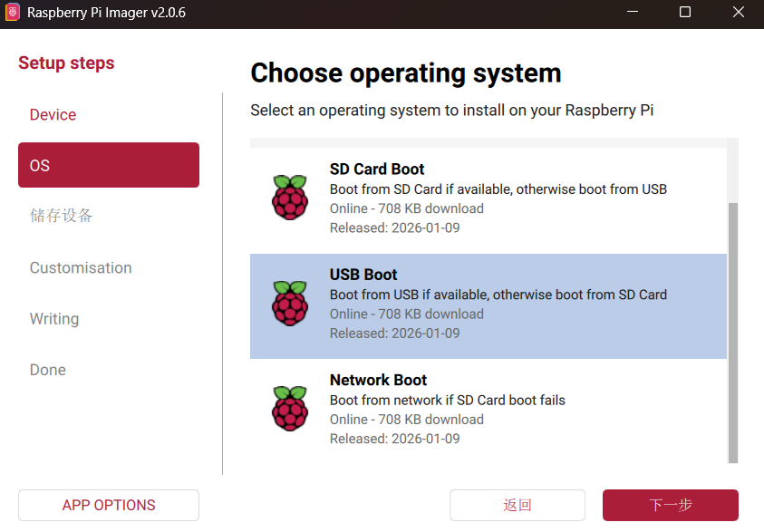Click the Raspberry Pi Imager title bar icon
This screenshot has height=532, width=764.
(13, 13)
